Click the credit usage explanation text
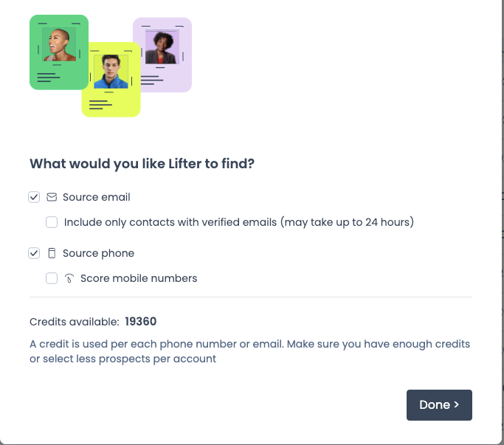The height and width of the screenshot is (445, 504). click(x=249, y=351)
